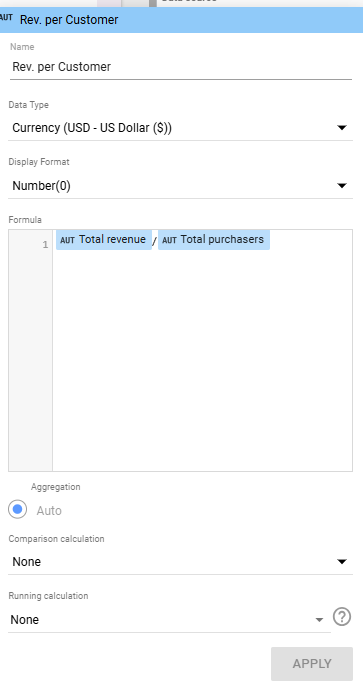Viewport: 363px width, 692px height.
Task: Expand the Display Format dropdown arrow
Action: (x=342, y=185)
